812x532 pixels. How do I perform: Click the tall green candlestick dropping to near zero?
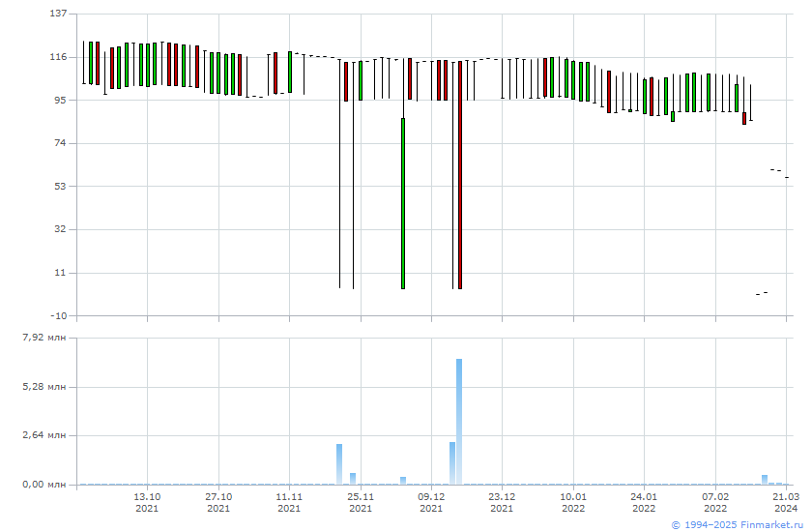pyautogui.click(x=403, y=203)
